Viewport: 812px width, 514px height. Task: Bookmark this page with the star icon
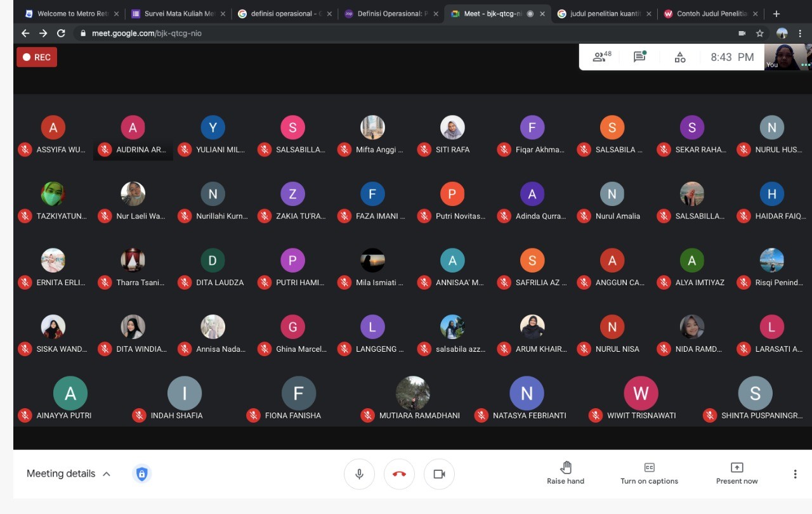759,33
